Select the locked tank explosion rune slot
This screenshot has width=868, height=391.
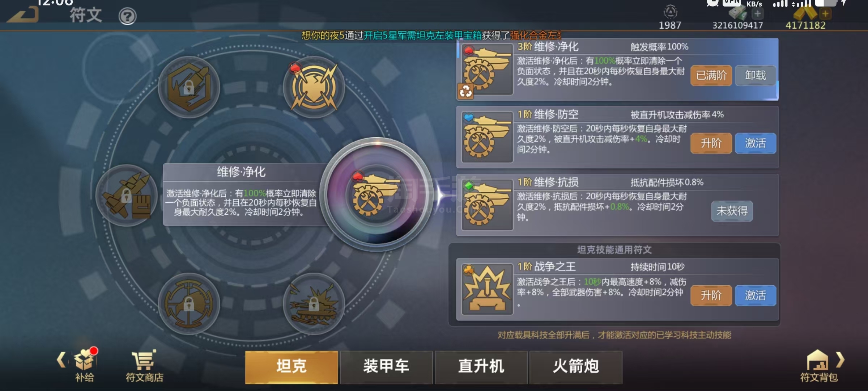coord(314,303)
